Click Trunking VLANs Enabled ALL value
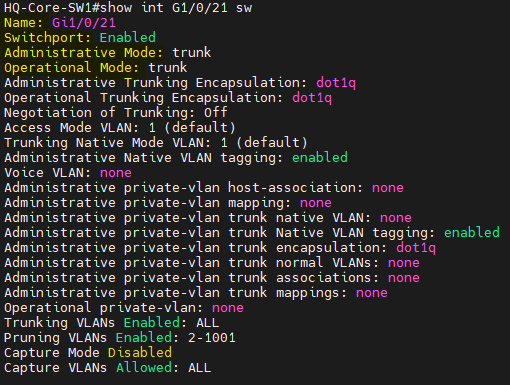 [208, 323]
